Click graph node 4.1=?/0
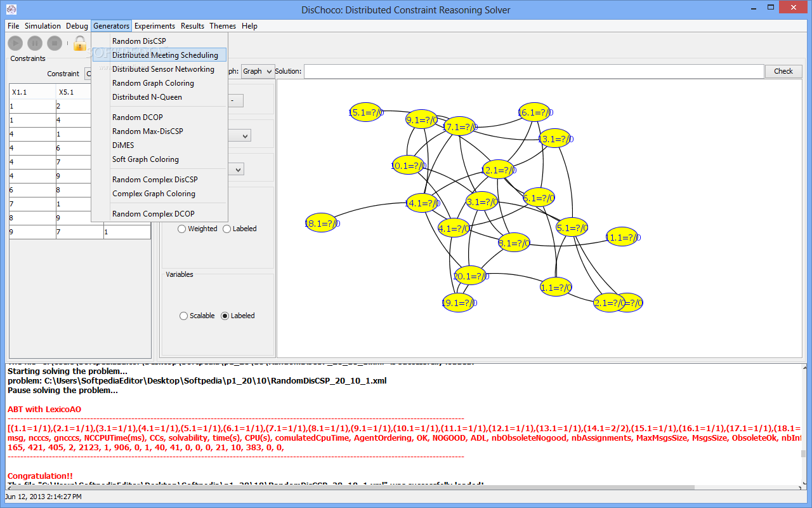The image size is (812, 508). [x=454, y=228]
